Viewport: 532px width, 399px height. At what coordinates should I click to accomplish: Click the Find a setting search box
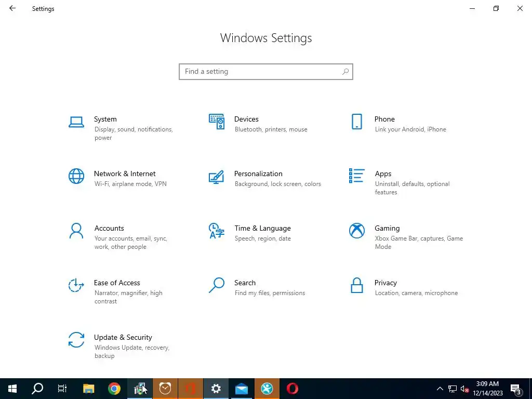click(x=266, y=72)
